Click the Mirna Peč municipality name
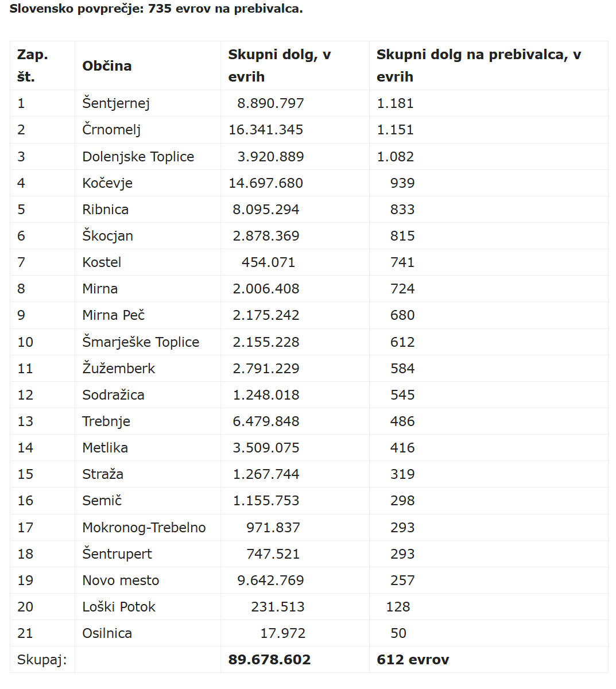Screen dimensions: 616x689 [x=113, y=315]
